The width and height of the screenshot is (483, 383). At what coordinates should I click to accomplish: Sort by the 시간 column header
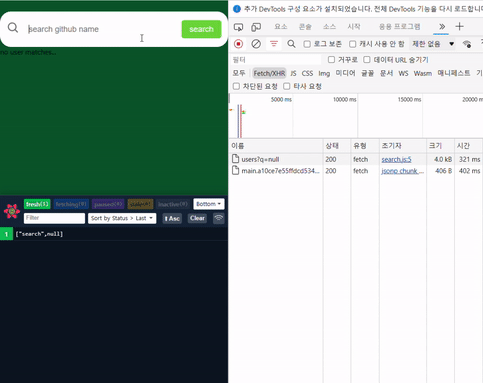tap(468, 146)
